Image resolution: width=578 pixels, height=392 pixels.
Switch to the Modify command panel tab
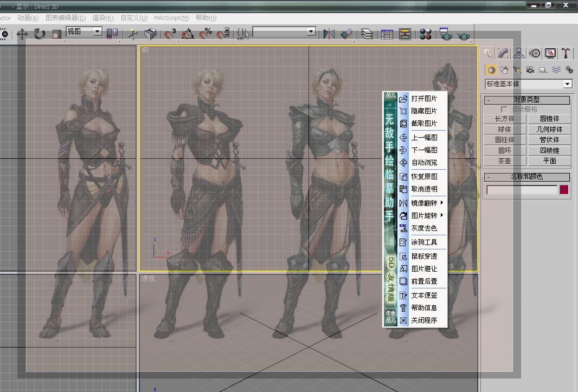point(504,54)
